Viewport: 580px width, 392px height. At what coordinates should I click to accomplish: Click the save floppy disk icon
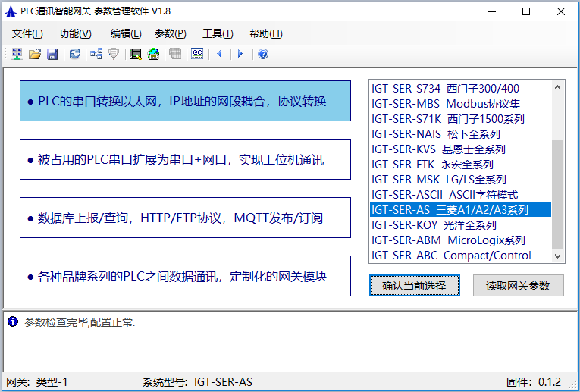52,54
